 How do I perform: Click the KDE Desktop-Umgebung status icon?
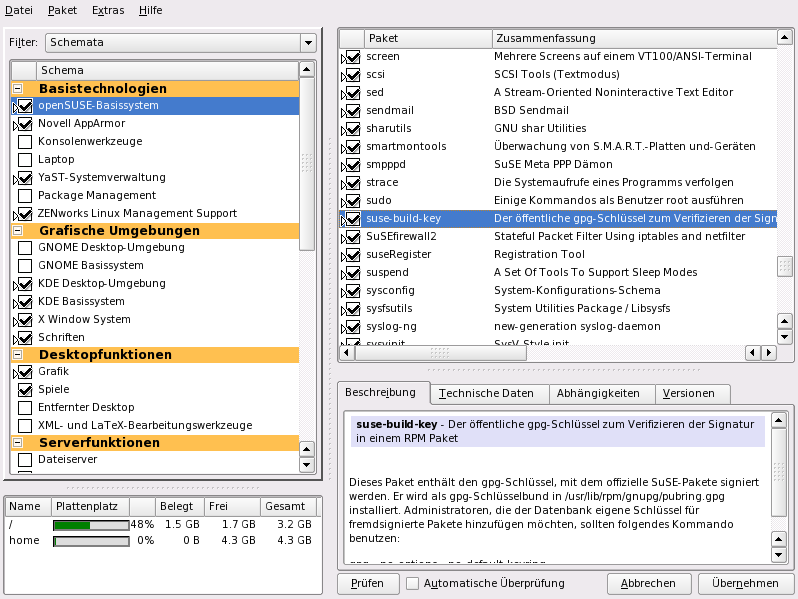coord(24,284)
